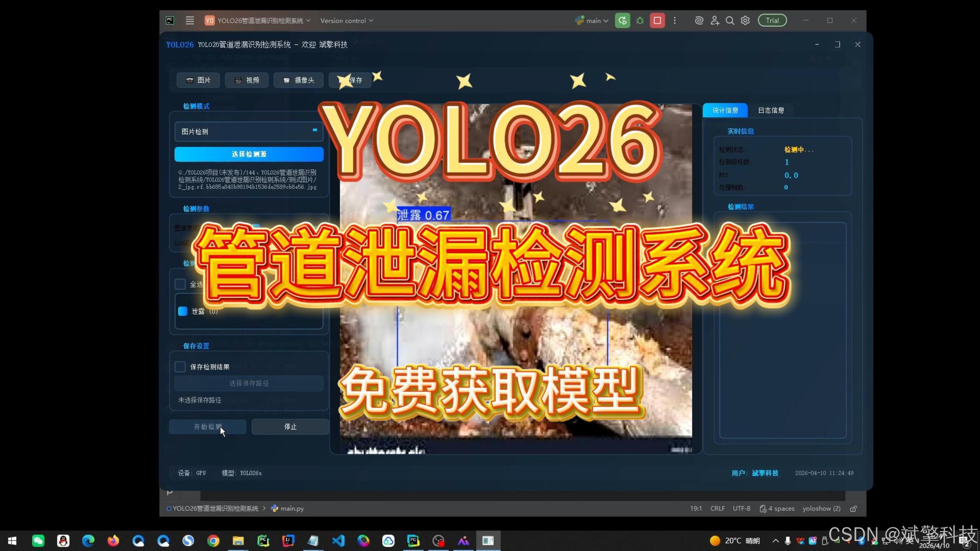The height and width of the screenshot is (551, 980).
Task: Open Microsoft Edge from the taskbar
Action: (x=88, y=541)
